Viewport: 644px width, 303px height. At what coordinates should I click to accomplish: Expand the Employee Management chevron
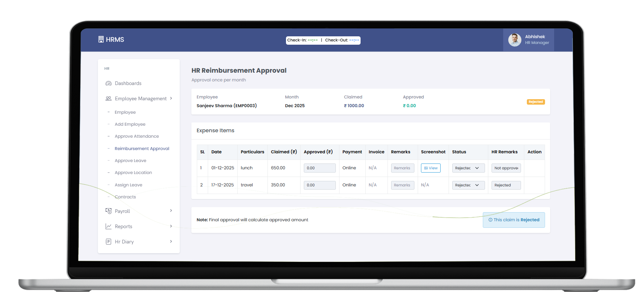[x=171, y=98]
